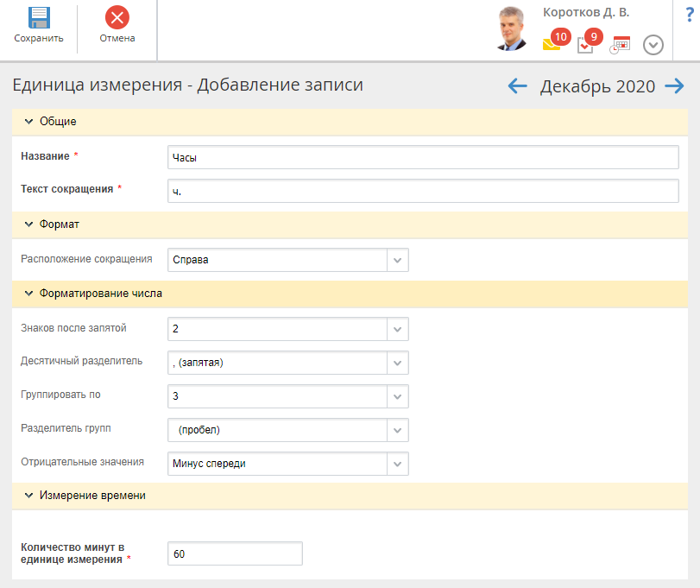Click the circled down-arrow user menu icon
Viewport: 700px width, 588px height.
pos(653,45)
